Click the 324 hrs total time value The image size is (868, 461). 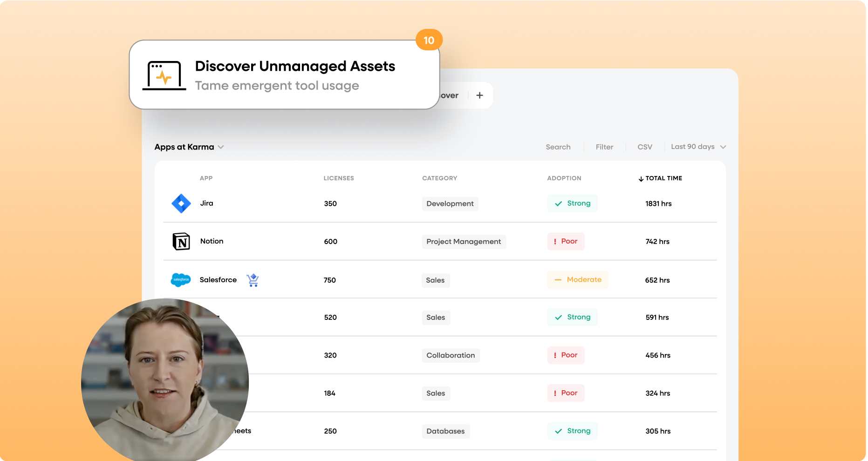[658, 393]
